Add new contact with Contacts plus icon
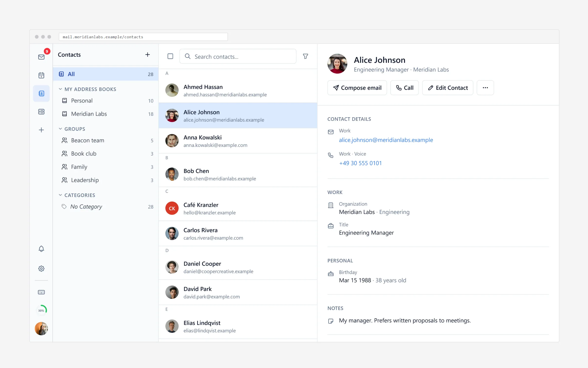This screenshot has width=588, height=368. (x=147, y=55)
